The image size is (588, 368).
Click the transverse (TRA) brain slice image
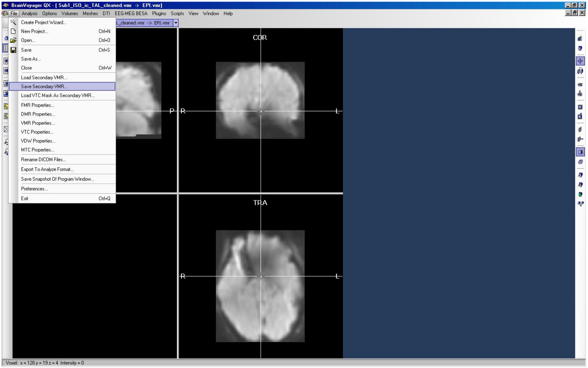click(x=260, y=286)
